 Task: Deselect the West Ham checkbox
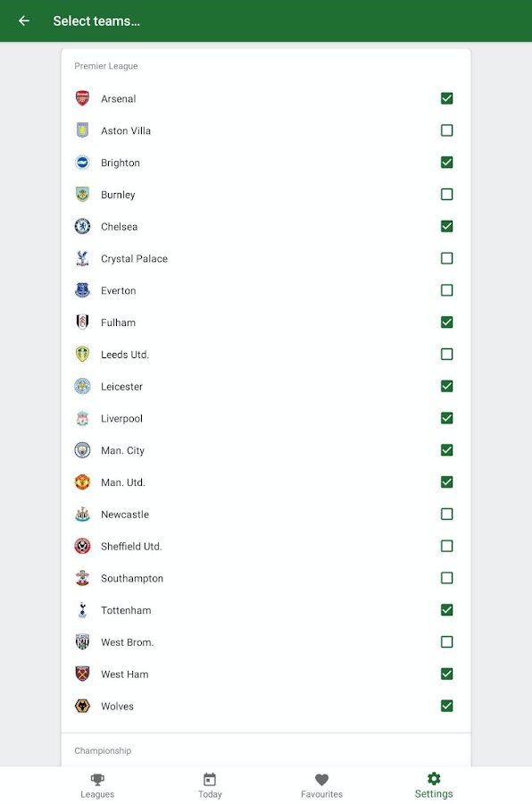[446, 674]
